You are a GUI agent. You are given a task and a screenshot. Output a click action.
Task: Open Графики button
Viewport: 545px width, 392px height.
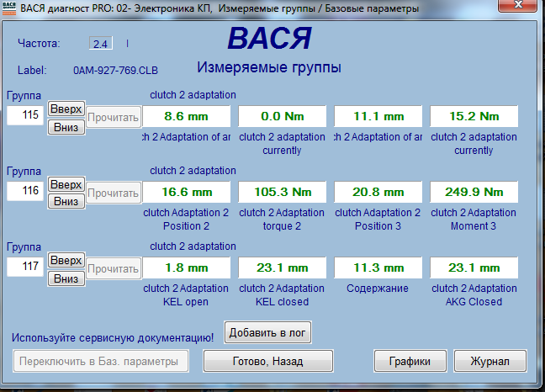(410, 362)
